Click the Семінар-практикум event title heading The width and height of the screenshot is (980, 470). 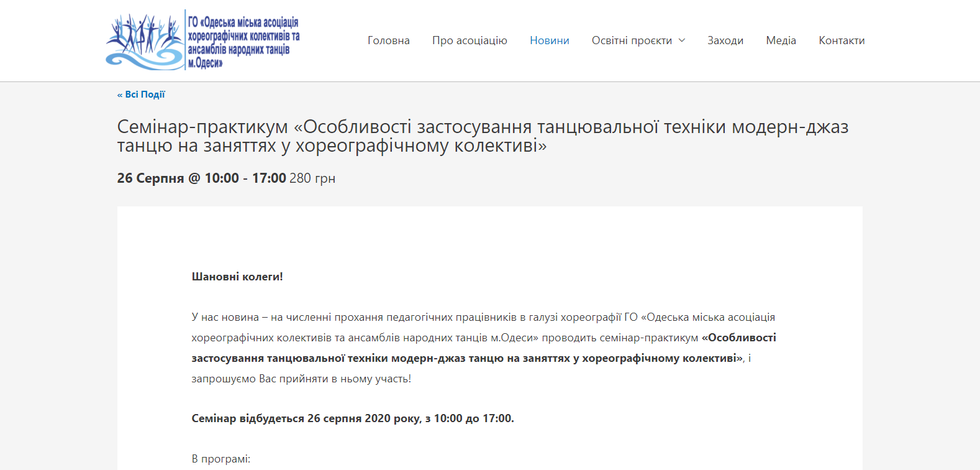click(x=482, y=136)
